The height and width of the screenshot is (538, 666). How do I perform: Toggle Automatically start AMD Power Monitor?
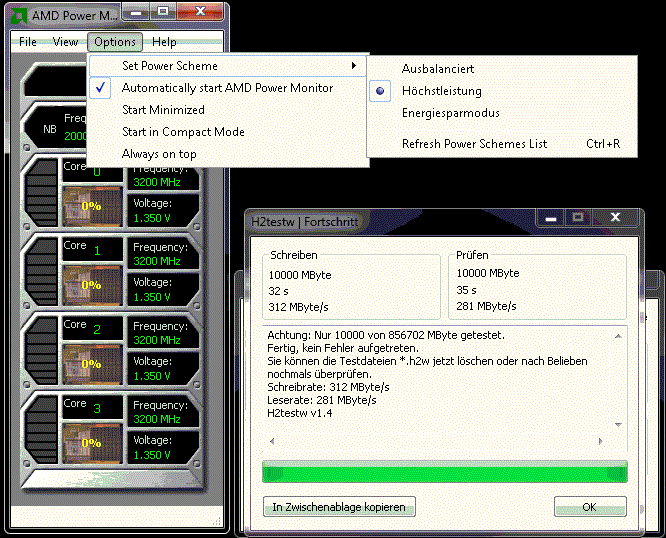tap(228, 88)
